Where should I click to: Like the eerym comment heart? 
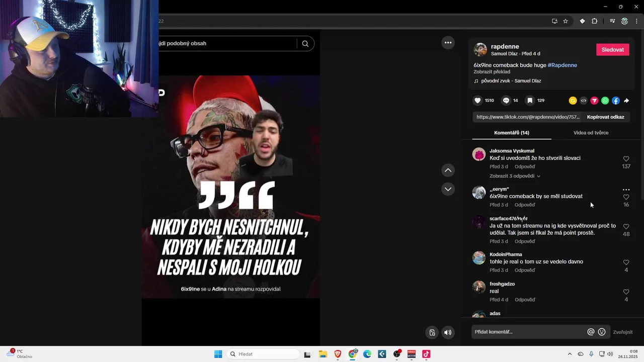point(626,197)
